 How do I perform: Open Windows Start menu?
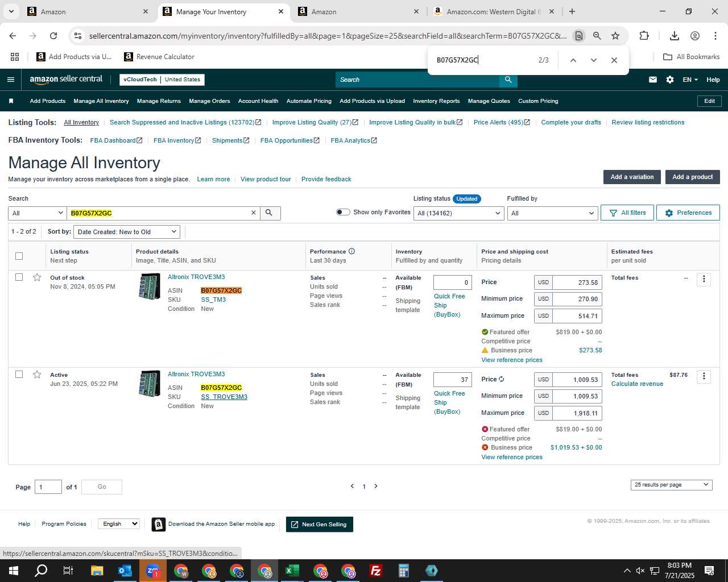click(x=13, y=571)
